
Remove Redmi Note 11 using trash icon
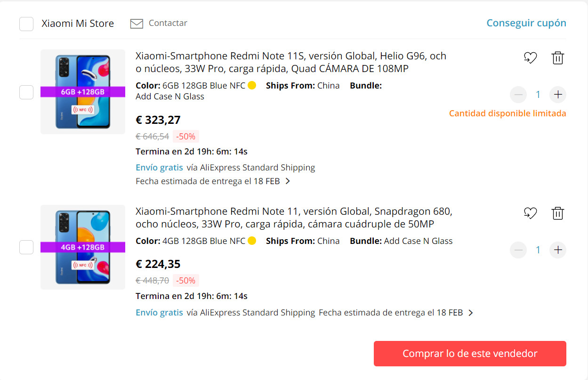558,213
